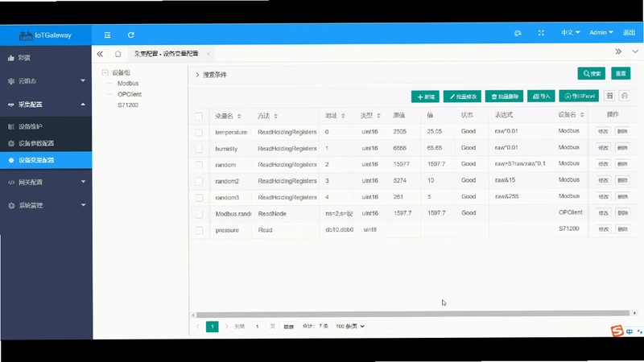Click the 导出Excel export button
Image resolution: width=644 pixels, height=362 pixels.
click(x=579, y=96)
